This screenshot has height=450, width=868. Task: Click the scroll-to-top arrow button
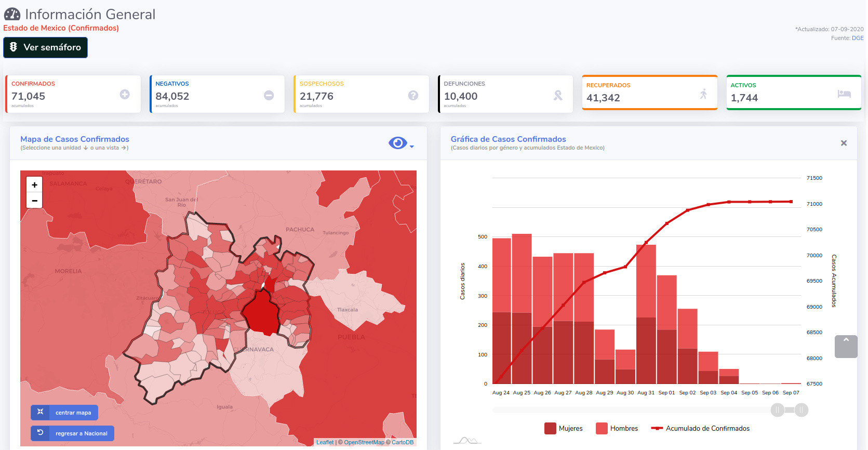tap(846, 347)
